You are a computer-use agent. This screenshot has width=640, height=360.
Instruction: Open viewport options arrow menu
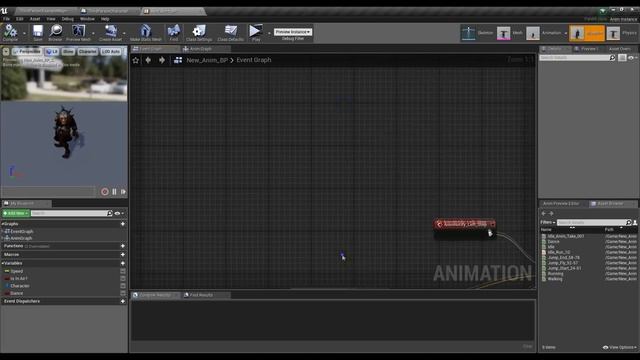[x=6, y=51]
